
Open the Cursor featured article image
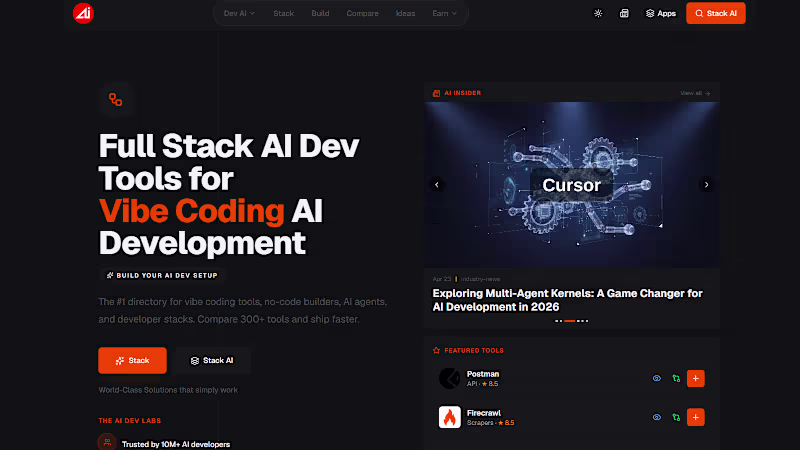point(571,185)
